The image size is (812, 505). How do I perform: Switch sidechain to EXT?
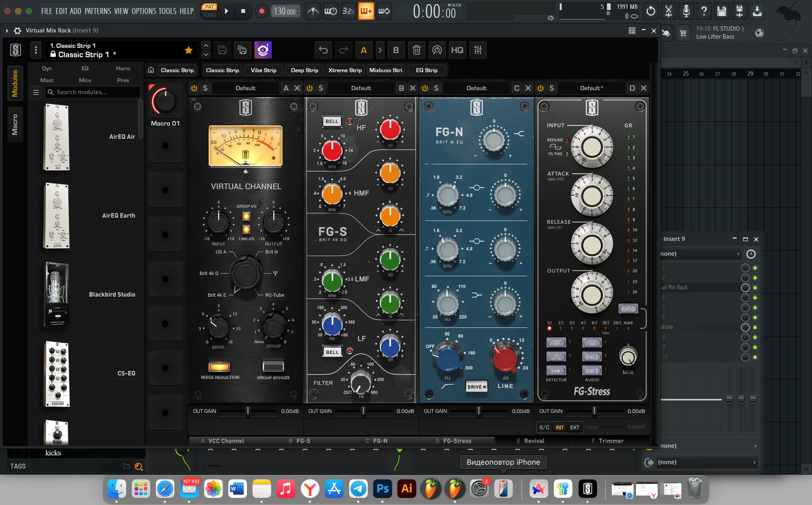[574, 427]
